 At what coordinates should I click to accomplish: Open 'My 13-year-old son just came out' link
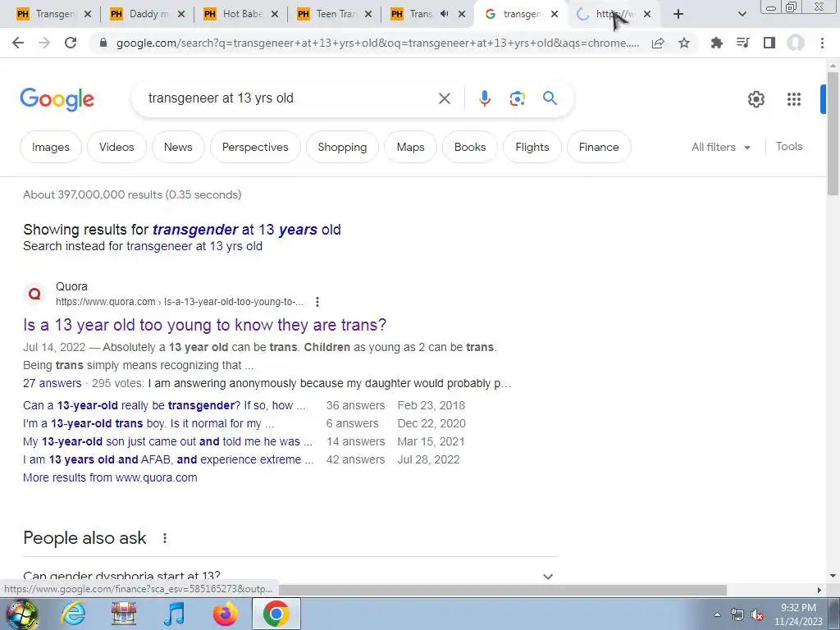167,441
